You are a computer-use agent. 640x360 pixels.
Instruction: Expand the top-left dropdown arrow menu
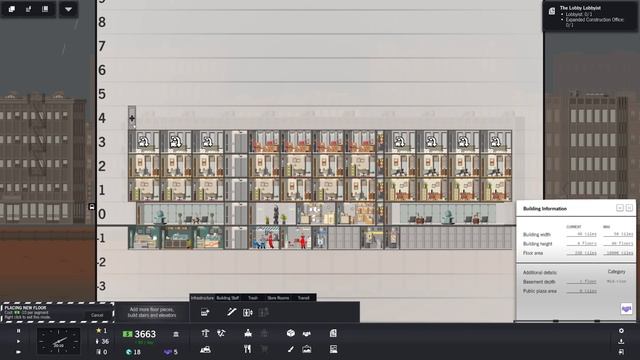click(x=68, y=9)
